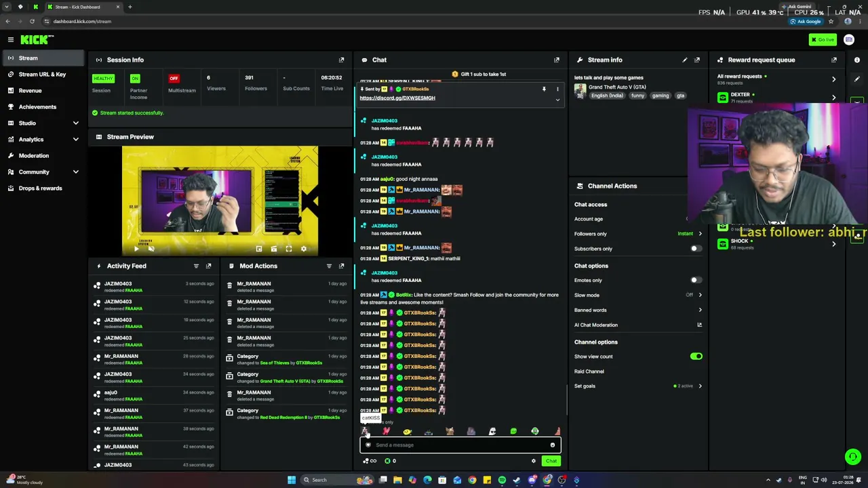This screenshot has width=868, height=488.
Task: Click the green Go live button
Action: (x=823, y=40)
